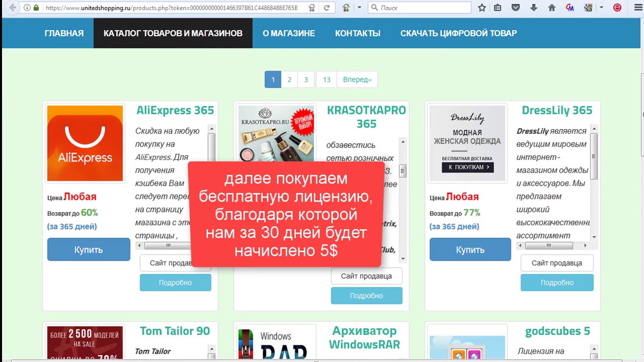The image size is (644, 362).
Task: Click Возврат до 60% text
Action: coord(72,213)
